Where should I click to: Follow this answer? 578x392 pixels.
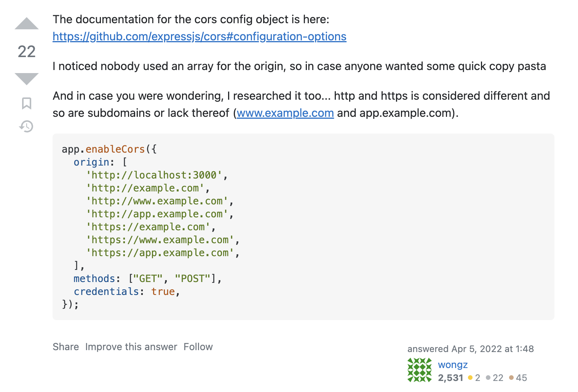tap(198, 347)
